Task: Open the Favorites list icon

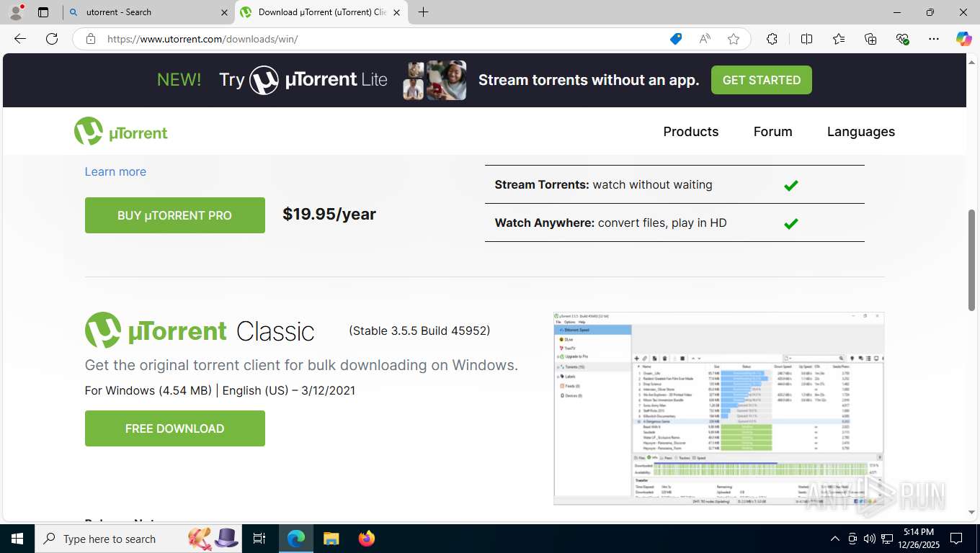Action: (839, 39)
